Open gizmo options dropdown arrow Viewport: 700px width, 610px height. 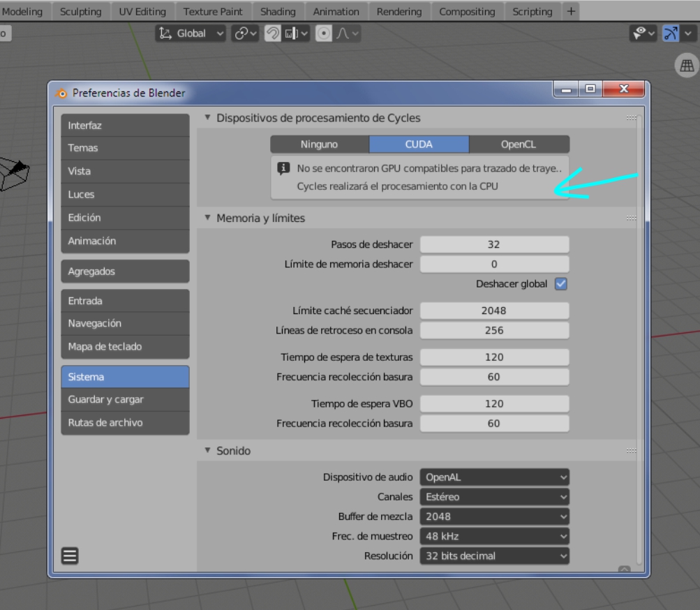(x=688, y=34)
